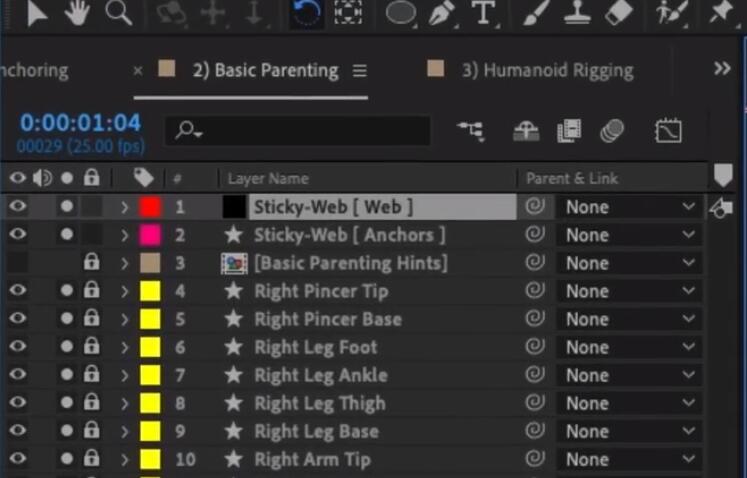Unlock the Right Pincer Tip layer

click(91, 290)
